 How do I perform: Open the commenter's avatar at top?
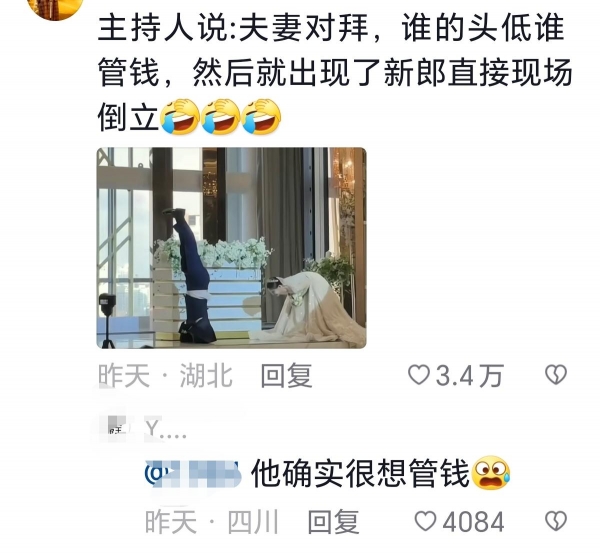point(56,8)
